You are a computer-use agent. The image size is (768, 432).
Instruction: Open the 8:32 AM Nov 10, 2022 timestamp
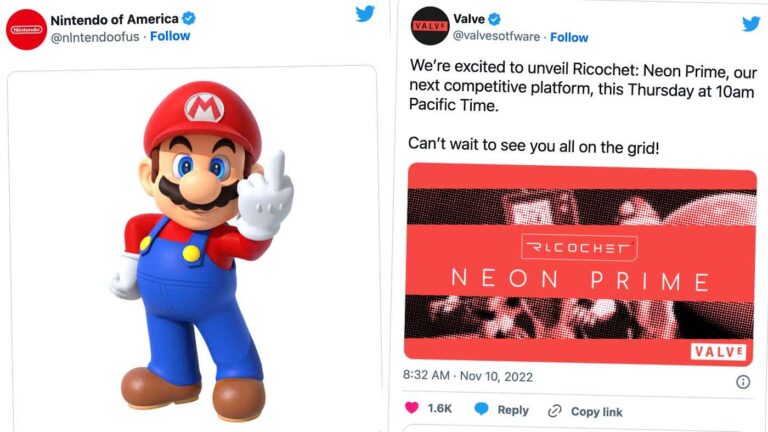pos(468,377)
